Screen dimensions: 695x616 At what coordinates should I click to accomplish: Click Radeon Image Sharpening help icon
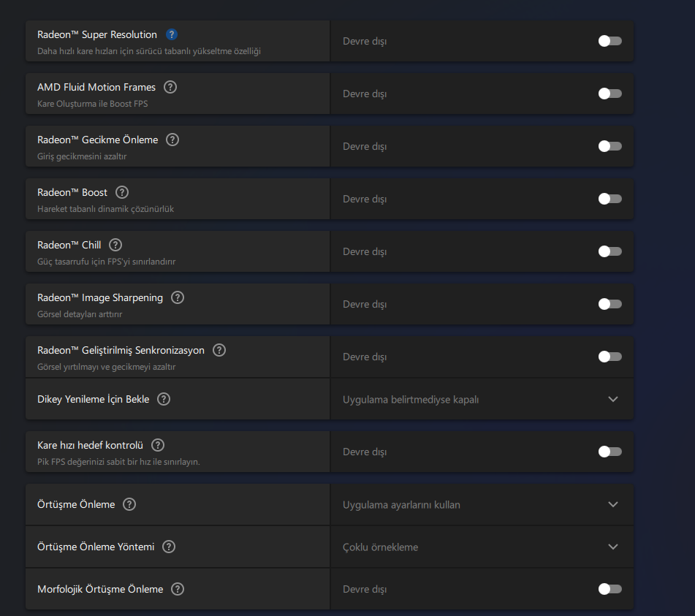click(x=178, y=298)
